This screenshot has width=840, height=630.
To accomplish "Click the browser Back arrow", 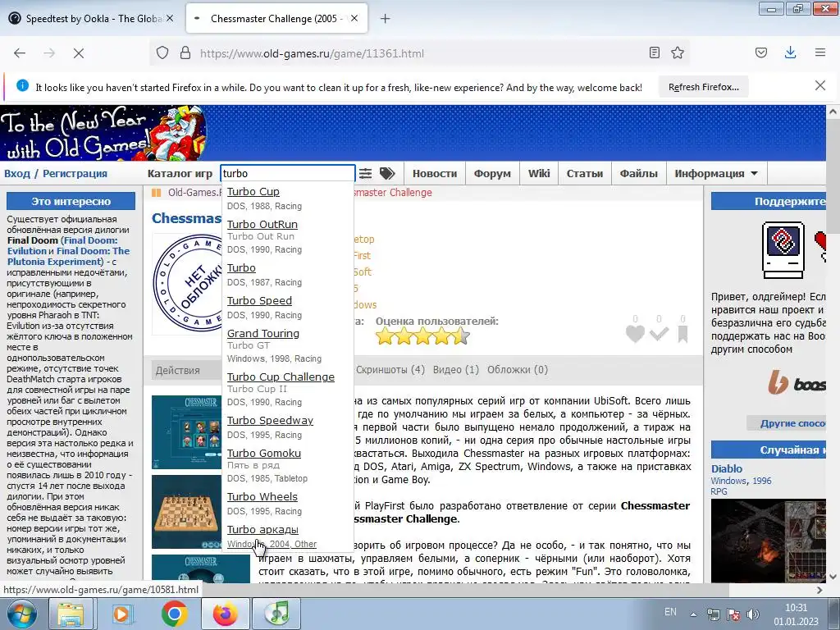I will 20,53.
